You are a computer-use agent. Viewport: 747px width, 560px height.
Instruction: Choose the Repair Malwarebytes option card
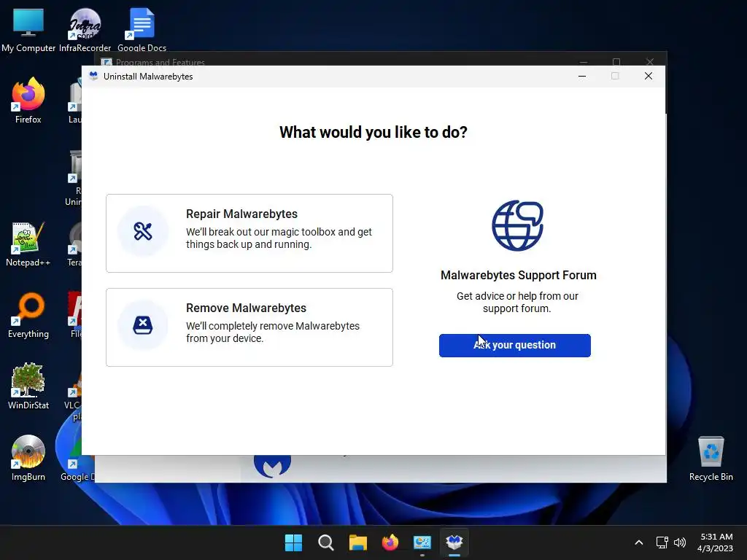point(249,233)
